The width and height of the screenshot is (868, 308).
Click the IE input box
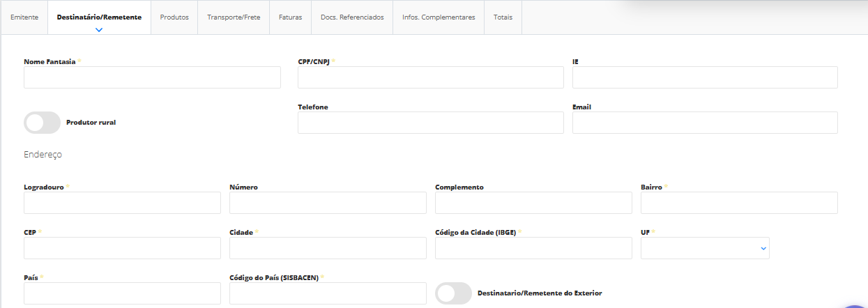point(705,77)
